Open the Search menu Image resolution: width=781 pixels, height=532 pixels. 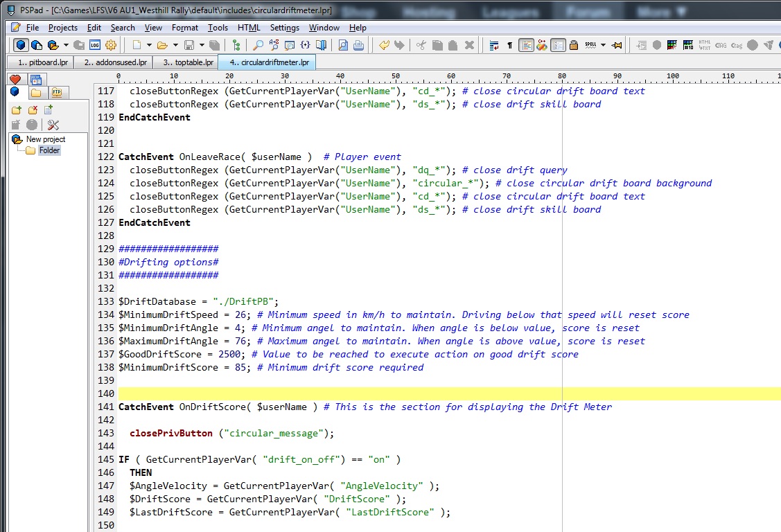point(123,28)
